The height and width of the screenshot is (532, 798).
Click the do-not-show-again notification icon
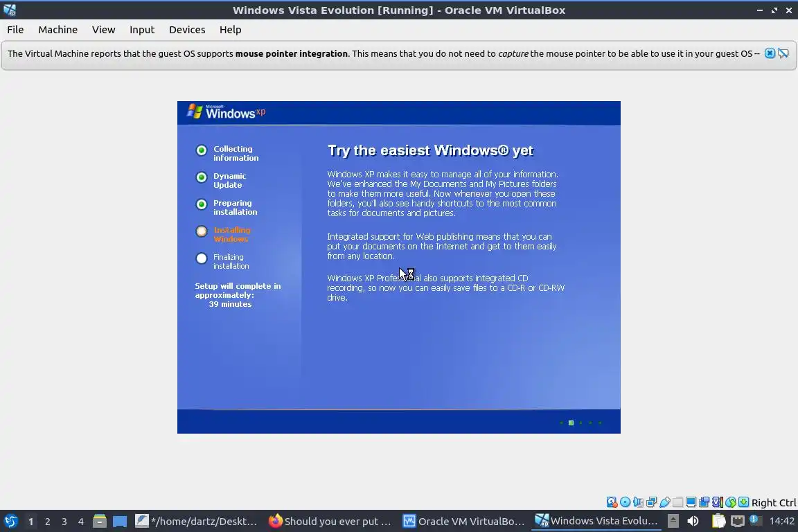coord(783,53)
